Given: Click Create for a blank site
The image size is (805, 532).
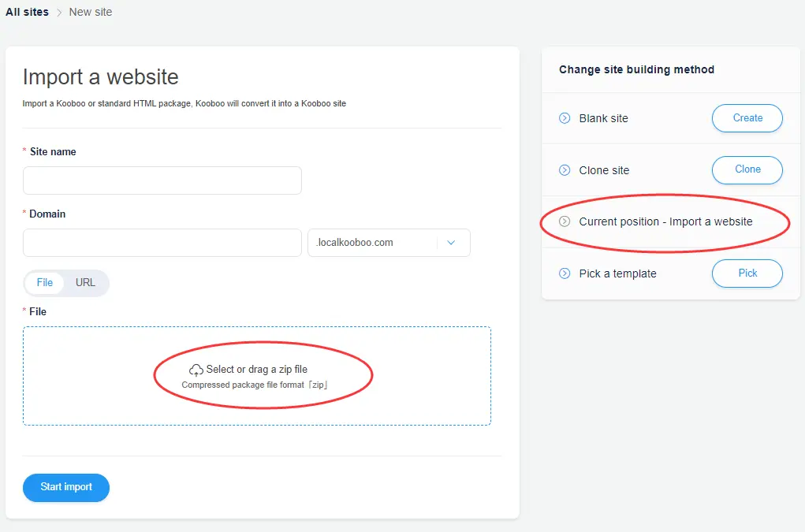Looking at the screenshot, I should pos(747,118).
